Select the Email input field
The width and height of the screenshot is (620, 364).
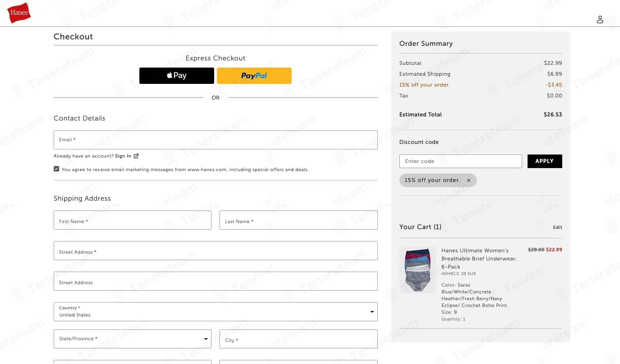[x=216, y=140]
